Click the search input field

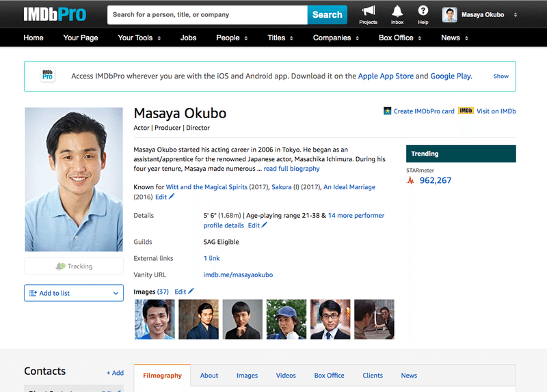[x=208, y=14]
